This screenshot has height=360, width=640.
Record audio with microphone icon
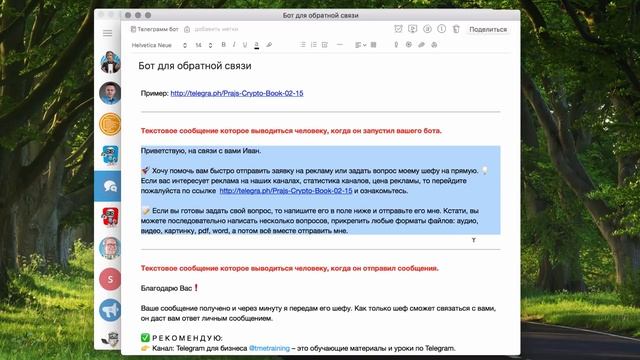click(396, 45)
